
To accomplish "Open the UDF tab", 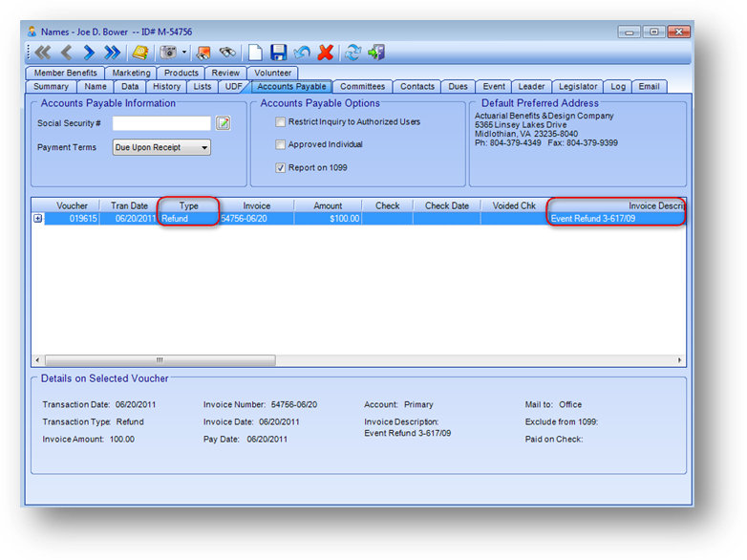I will (x=233, y=87).
